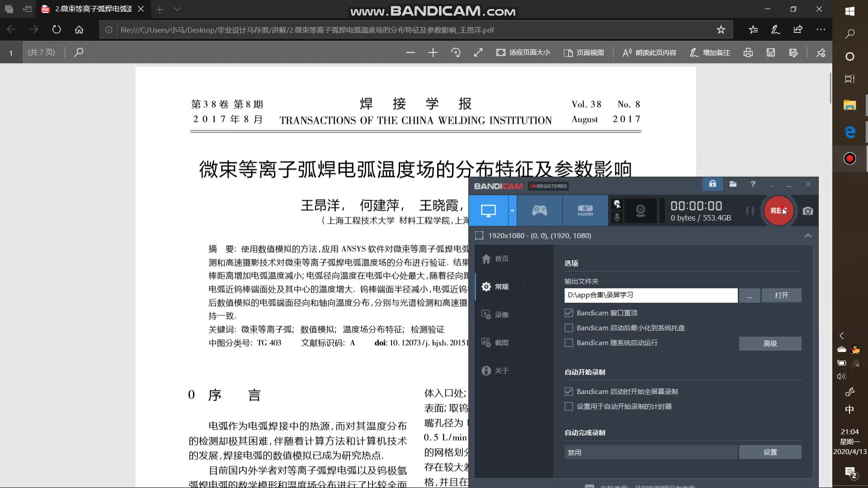The image size is (868, 488).
Task: Open Bandicam help question mark
Action: (753, 184)
